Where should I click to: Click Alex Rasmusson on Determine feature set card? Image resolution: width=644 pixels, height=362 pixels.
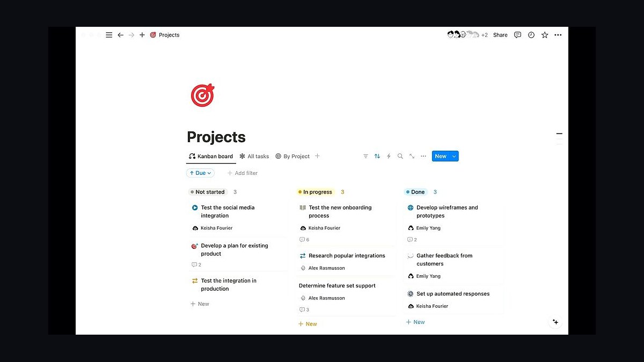(x=323, y=298)
